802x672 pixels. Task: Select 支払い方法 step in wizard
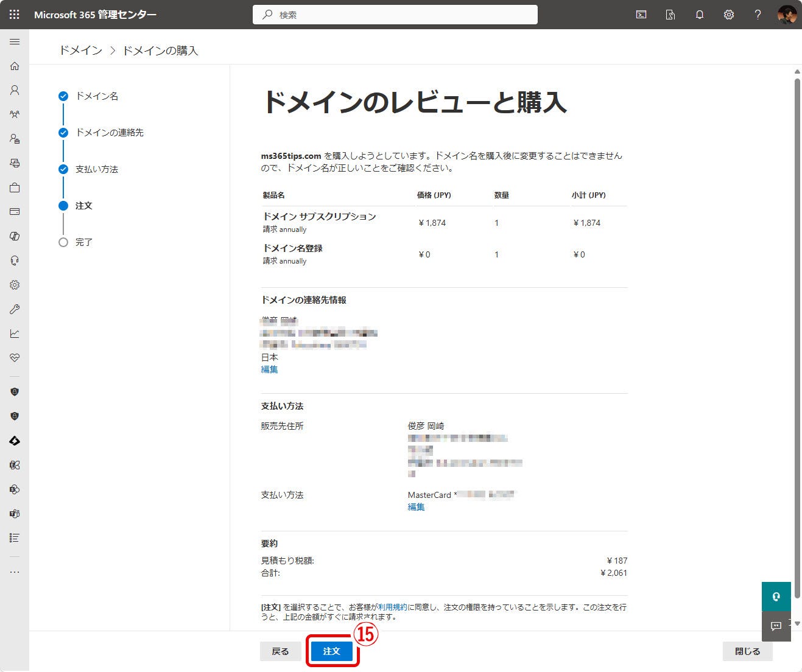[88, 169]
